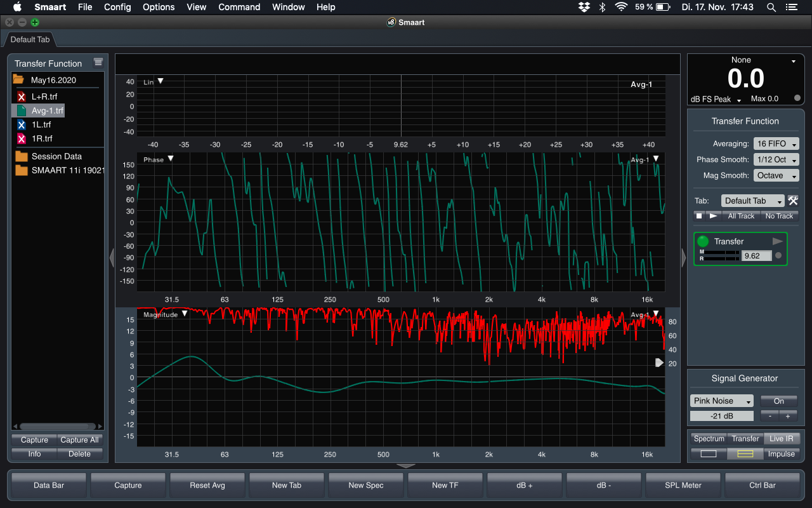Click the New TF command bar button
This screenshot has height=508, width=812.
coord(445,485)
